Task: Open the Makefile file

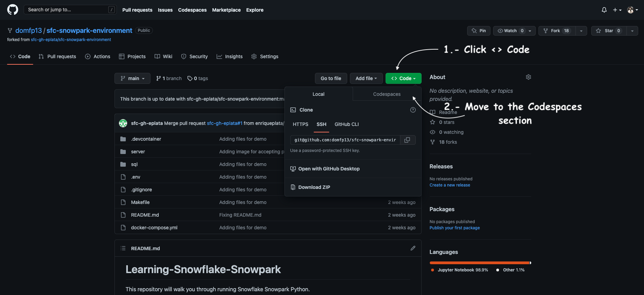Action: point(140,202)
